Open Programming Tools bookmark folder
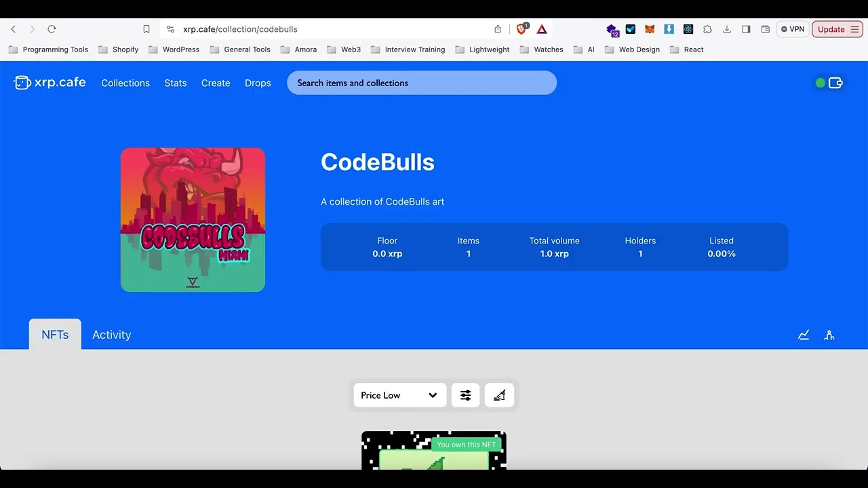Screen dimensions: 868x488 48,49
